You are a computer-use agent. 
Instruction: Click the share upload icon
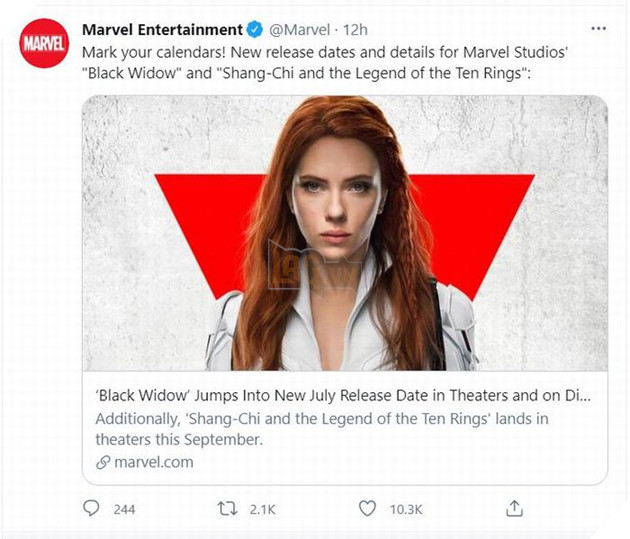point(515,509)
